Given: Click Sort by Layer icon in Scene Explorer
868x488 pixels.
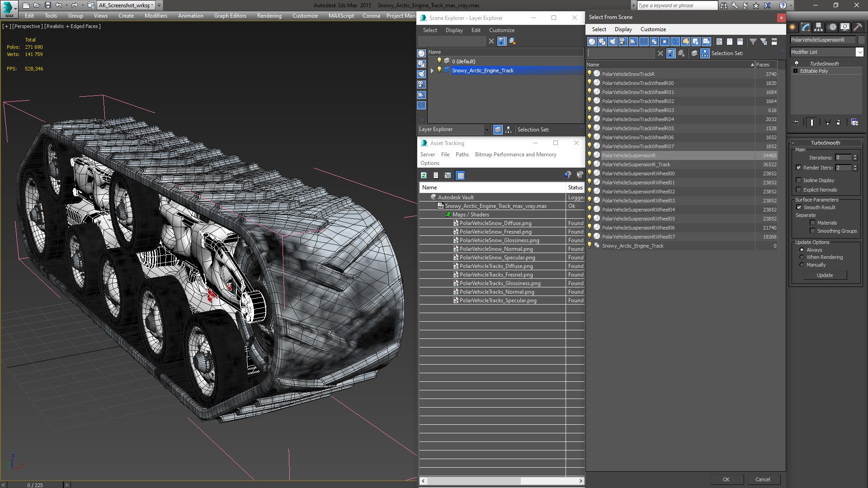Looking at the screenshot, I should 498,130.
